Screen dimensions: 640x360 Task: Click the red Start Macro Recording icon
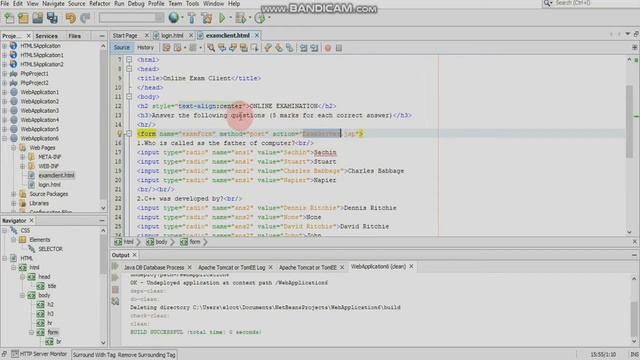(x=328, y=48)
